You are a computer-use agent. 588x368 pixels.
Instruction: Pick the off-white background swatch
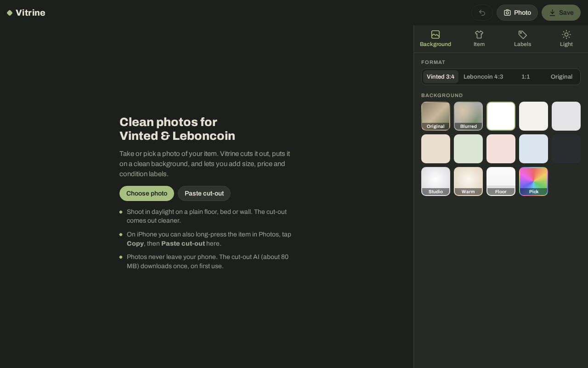(x=533, y=116)
